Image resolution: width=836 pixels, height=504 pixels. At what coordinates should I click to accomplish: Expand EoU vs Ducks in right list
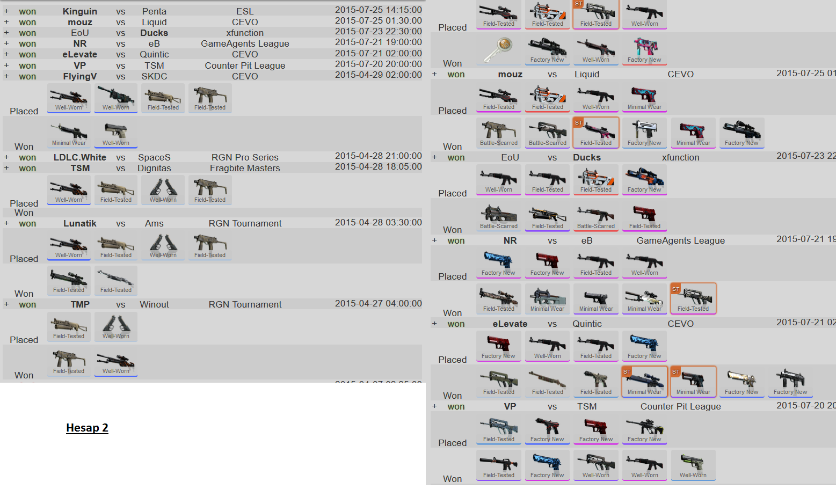click(x=434, y=157)
